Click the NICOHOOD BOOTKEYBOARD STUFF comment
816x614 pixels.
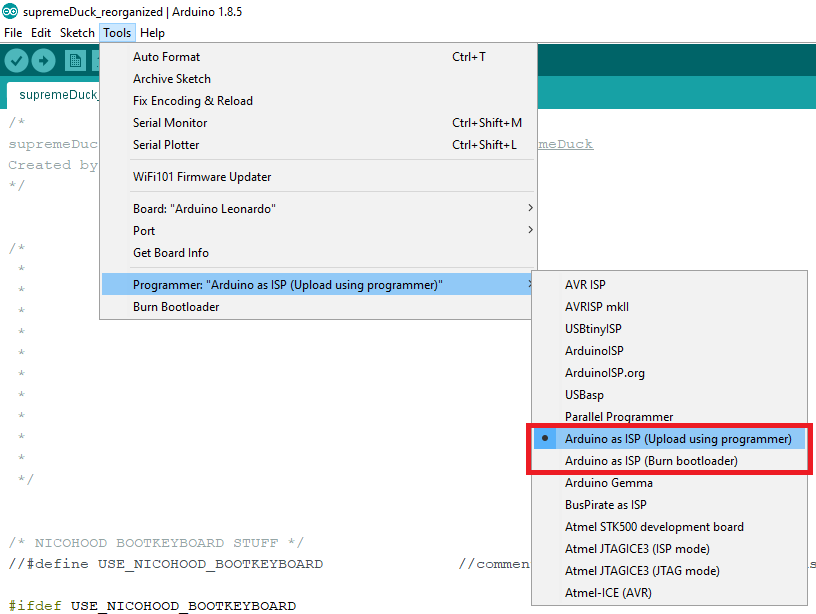(156, 543)
